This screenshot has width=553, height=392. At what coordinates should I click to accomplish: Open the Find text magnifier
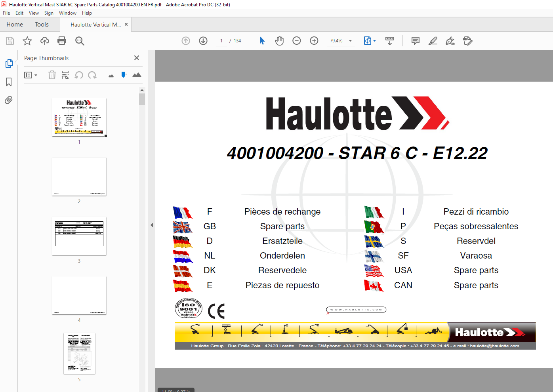coord(80,41)
